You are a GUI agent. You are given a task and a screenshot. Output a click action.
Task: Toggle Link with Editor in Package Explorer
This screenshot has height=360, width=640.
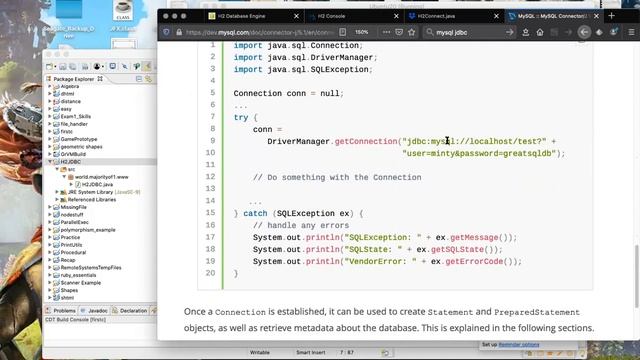[148, 79]
